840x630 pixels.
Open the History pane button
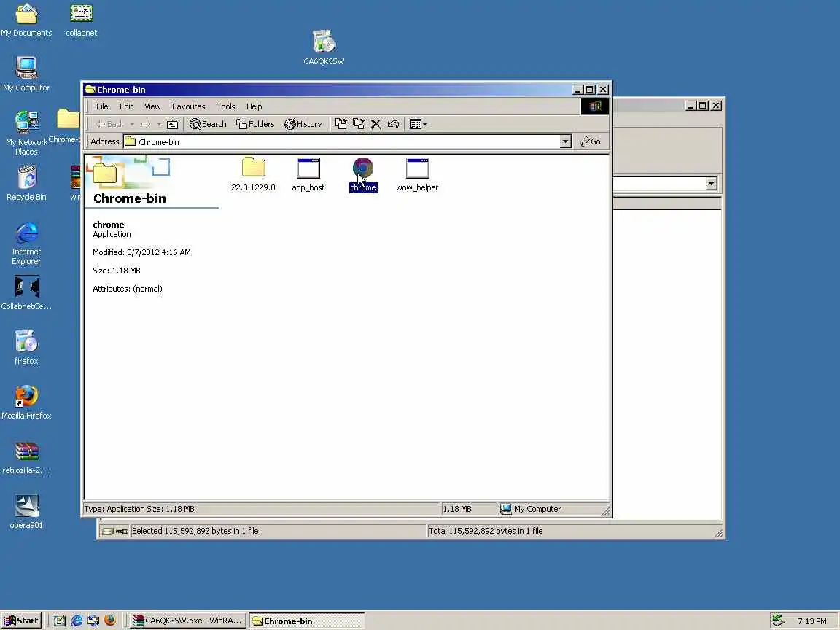pyautogui.click(x=303, y=124)
